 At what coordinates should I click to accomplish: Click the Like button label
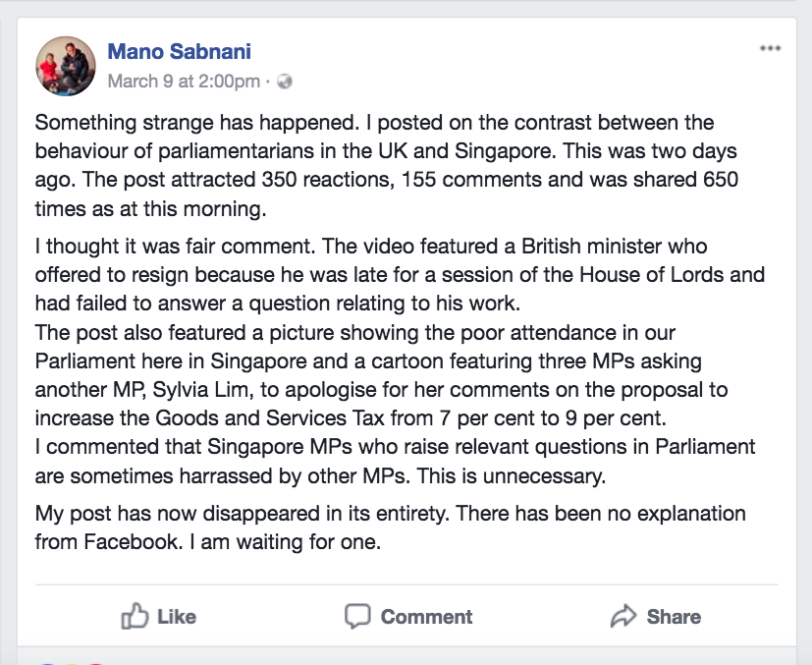coord(177,616)
